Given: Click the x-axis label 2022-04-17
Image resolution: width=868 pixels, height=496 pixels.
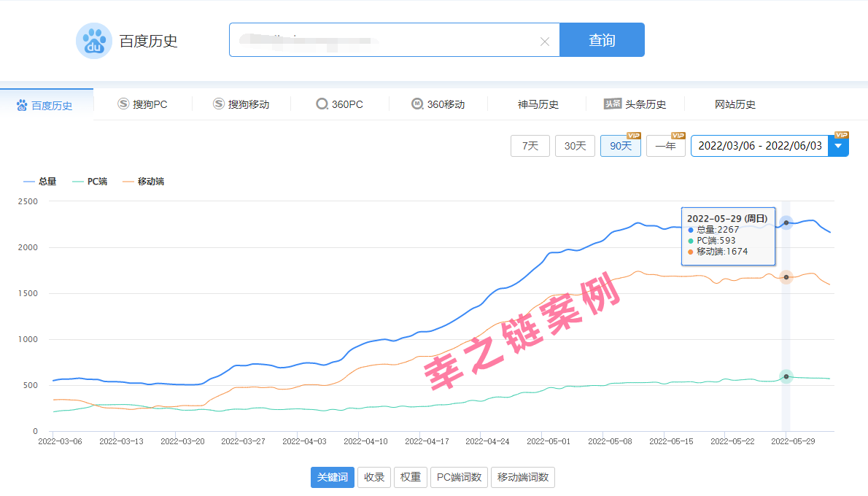Looking at the screenshot, I should (x=427, y=441).
